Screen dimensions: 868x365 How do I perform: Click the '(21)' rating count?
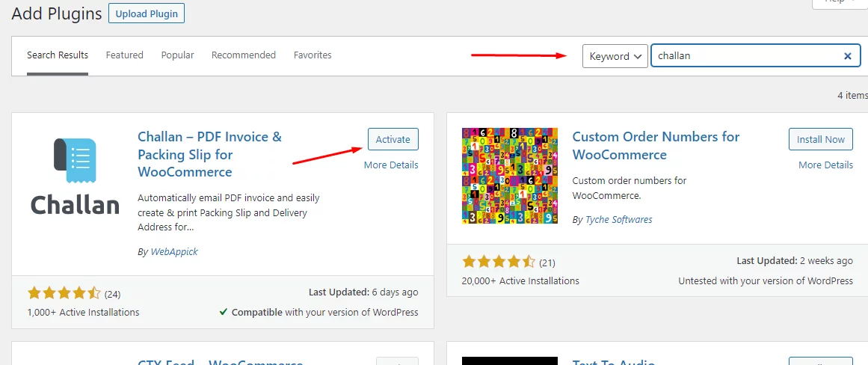point(547,262)
